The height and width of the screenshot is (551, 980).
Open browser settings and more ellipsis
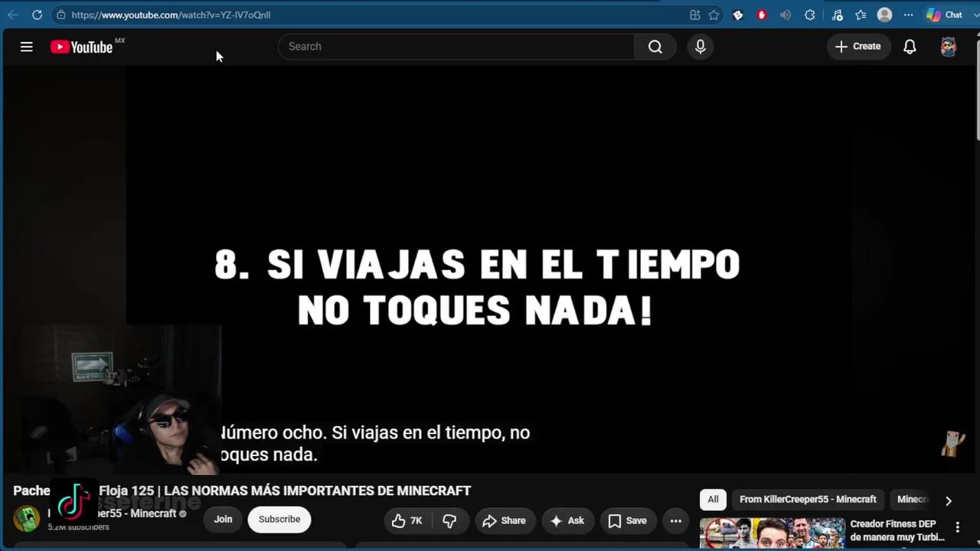point(909,15)
